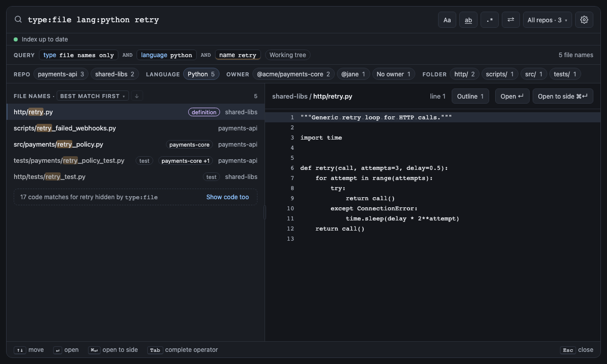Click the Esc close hint

[x=577, y=350]
